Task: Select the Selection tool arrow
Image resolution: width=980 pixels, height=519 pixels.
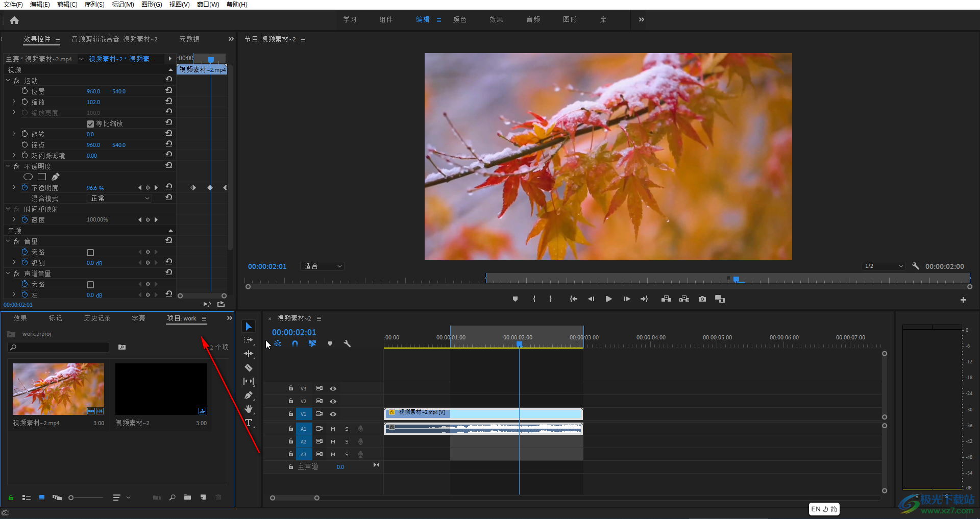Action: pyautogui.click(x=249, y=327)
